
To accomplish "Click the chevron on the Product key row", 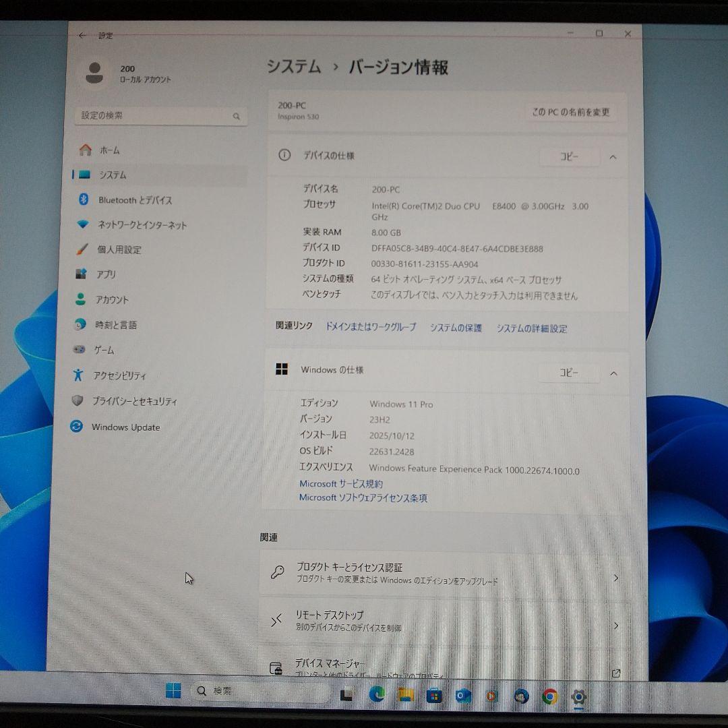I will [616, 578].
